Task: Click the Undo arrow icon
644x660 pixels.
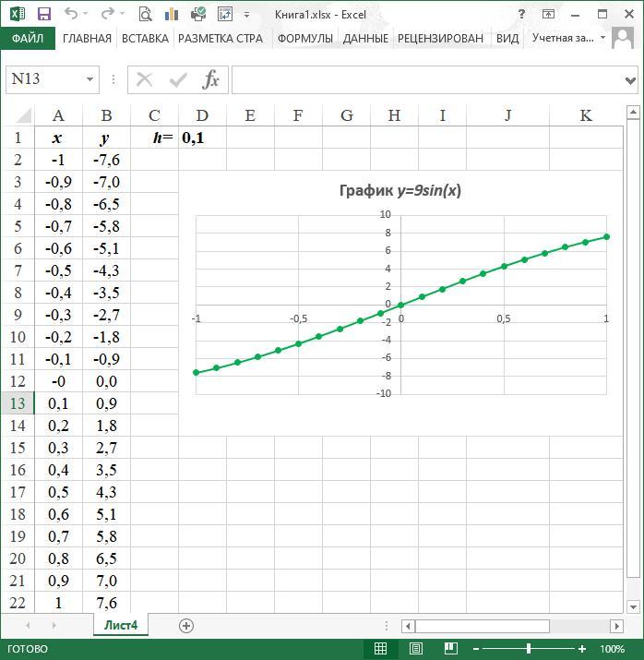Action: [x=71, y=14]
